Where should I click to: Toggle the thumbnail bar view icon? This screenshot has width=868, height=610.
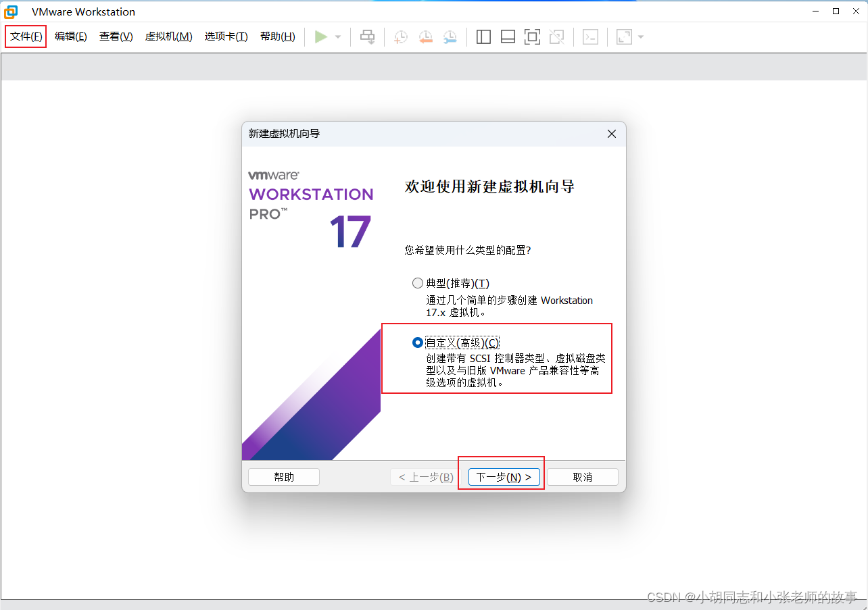(x=508, y=37)
